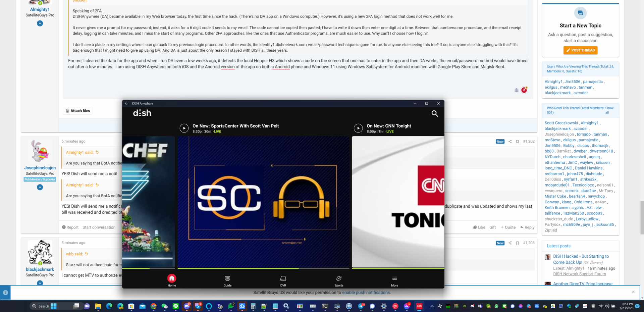
Task: Open DISH Hacked latest post link
Action: pos(581,259)
